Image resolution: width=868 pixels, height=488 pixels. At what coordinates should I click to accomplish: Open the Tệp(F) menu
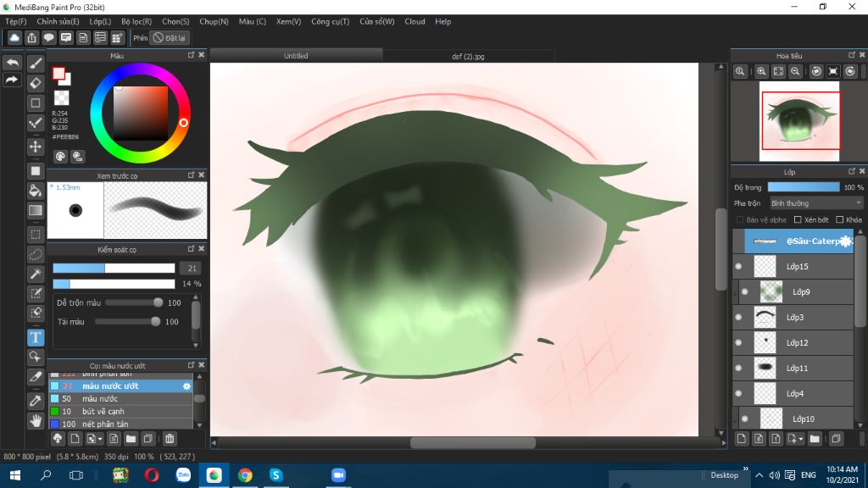pos(15,21)
